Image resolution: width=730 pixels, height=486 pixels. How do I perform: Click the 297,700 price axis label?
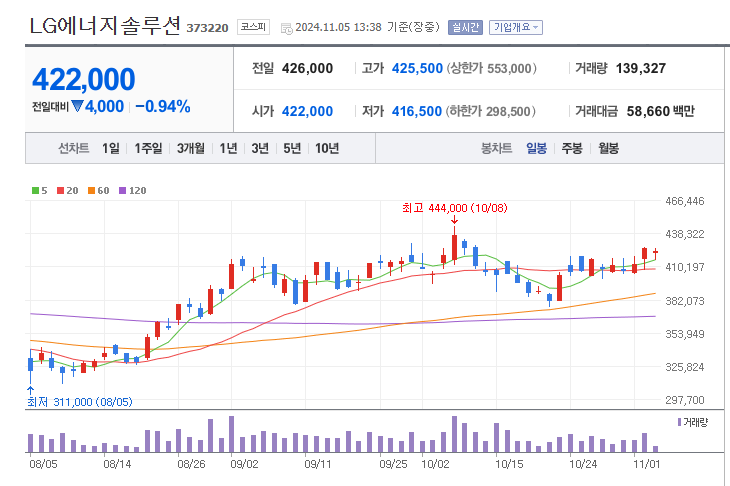[x=685, y=400]
